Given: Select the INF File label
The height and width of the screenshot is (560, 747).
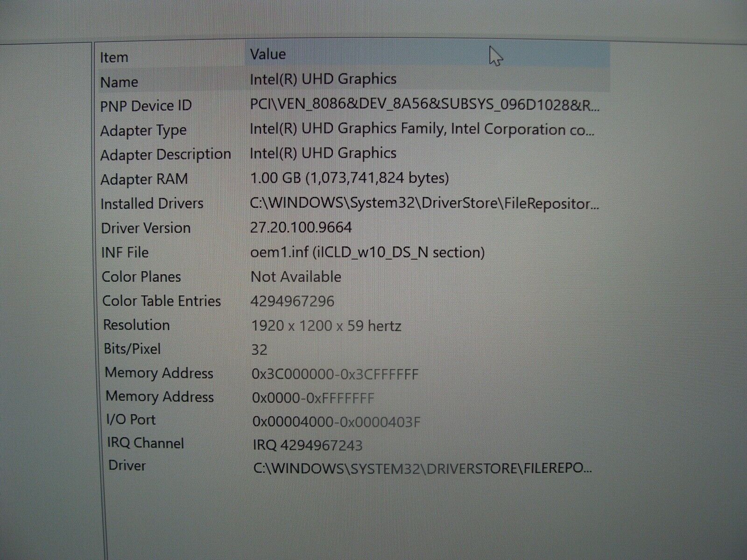Looking at the screenshot, I should [125, 252].
